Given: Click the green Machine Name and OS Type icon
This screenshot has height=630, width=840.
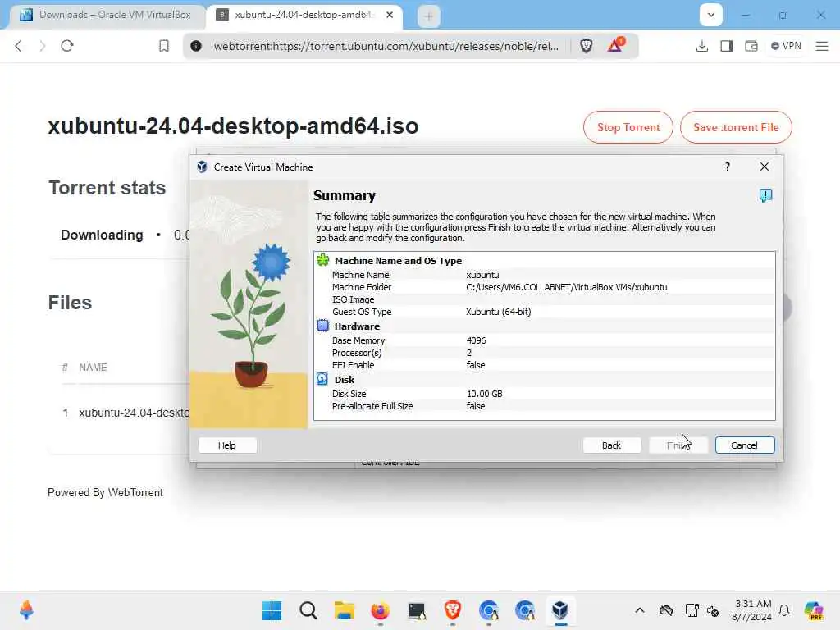Looking at the screenshot, I should click(x=323, y=260).
